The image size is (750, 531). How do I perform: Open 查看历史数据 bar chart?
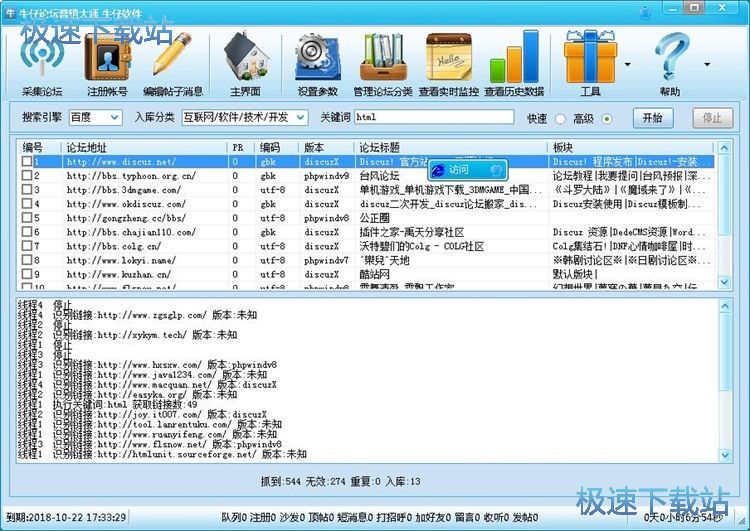point(514,64)
